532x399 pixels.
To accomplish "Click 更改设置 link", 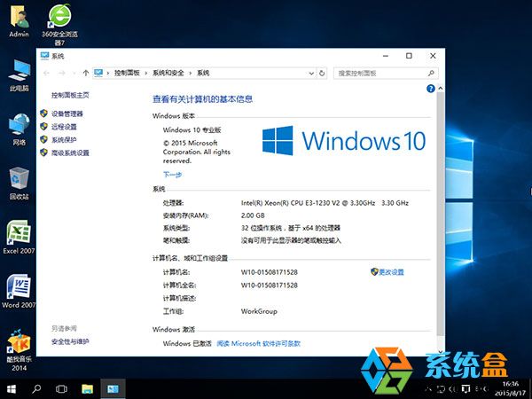I will pos(391,272).
